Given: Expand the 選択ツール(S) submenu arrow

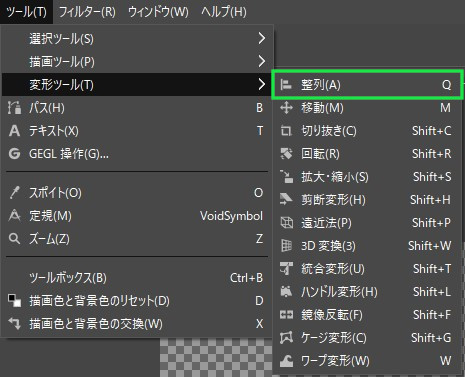Looking at the screenshot, I should click(x=262, y=39).
